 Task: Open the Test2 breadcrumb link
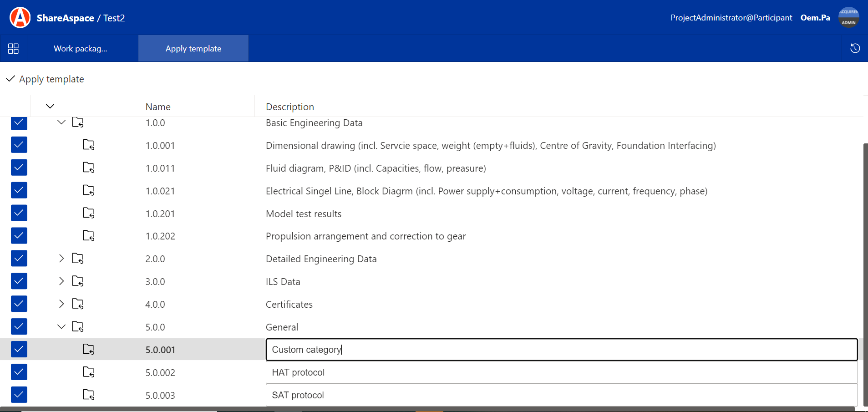(x=114, y=18)
